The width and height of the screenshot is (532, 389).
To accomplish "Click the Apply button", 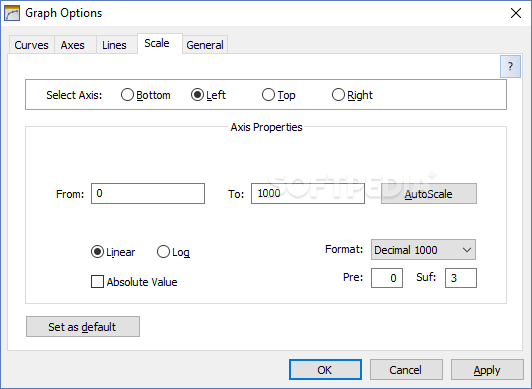I will pos(487,370).
